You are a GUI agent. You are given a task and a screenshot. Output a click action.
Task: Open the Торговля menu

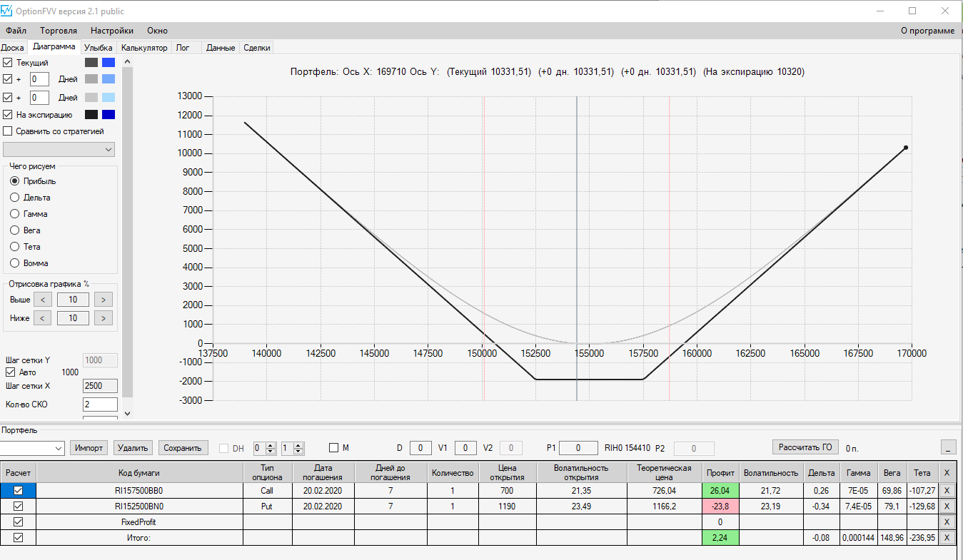[x=59, y=31]
